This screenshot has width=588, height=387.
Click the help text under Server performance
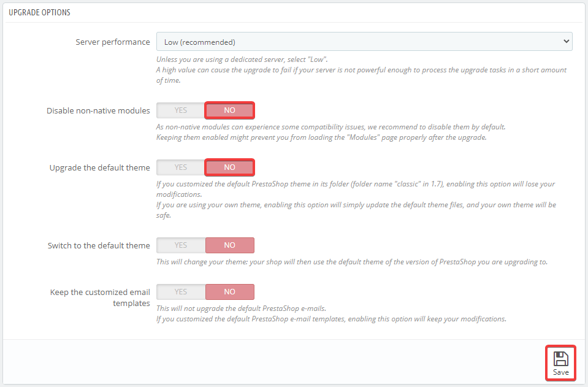tap(361, 70)
